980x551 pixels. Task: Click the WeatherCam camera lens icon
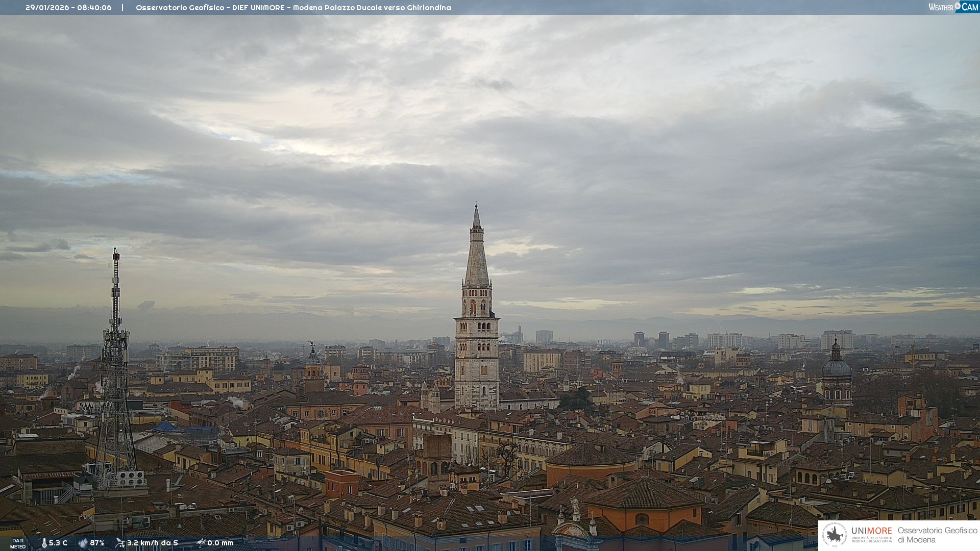(958, 6)
